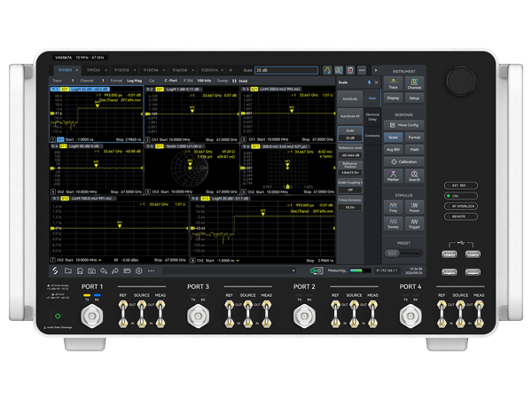Screen dimensions: 532x399
Task: Click the PRESET slider control
Action: pyautogui.click(x=403, y=253)
